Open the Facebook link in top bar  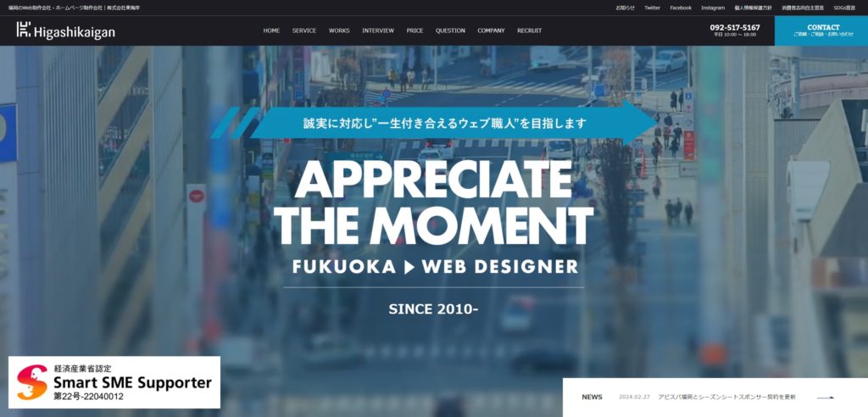coord(681,8)
